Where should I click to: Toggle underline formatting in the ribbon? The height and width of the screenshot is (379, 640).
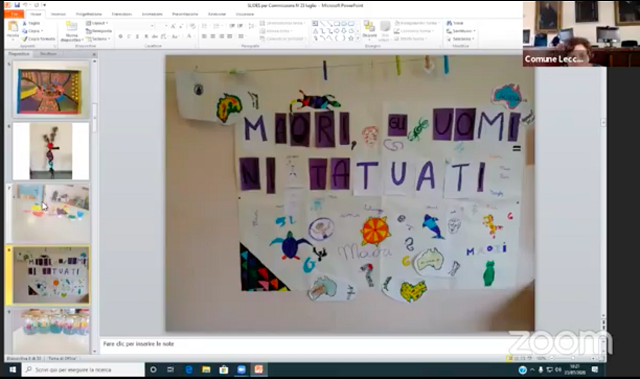[138, 36]
